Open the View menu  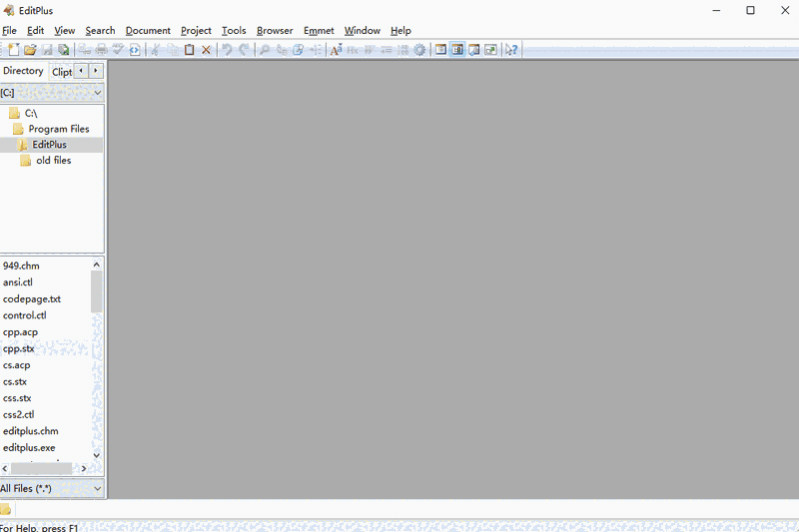pyautogui.click(x=65, y=31)
